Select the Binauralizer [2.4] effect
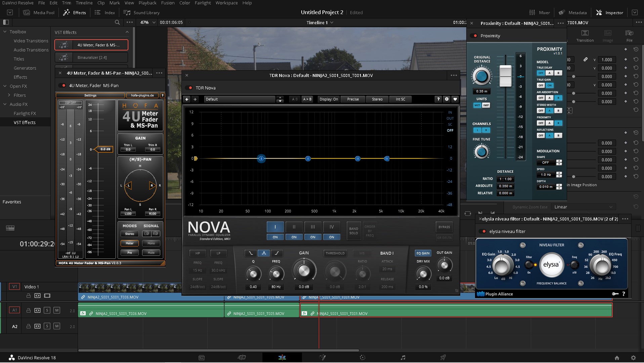This screenshot has height=363, width=644. 91,57
